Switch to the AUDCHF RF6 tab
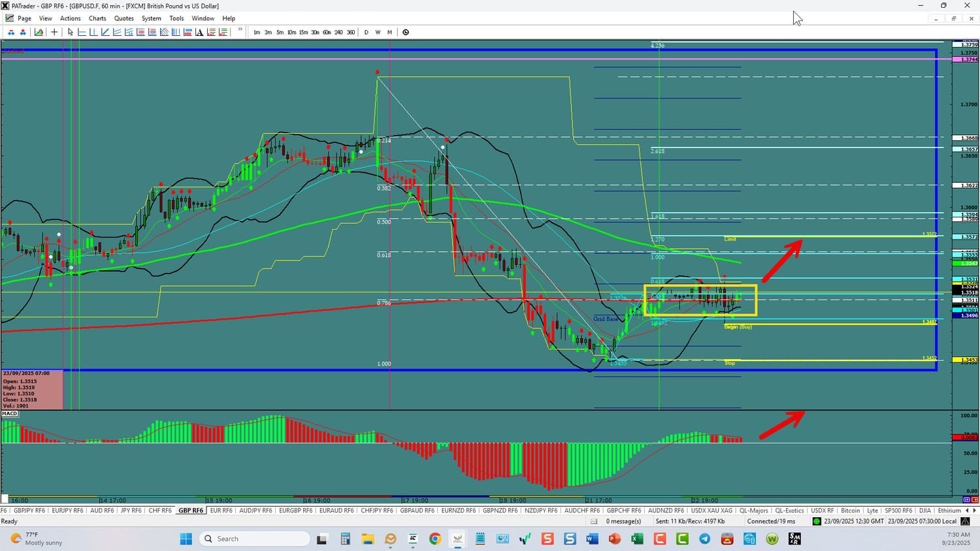The image size is (980, 551). tap(581, 511)
